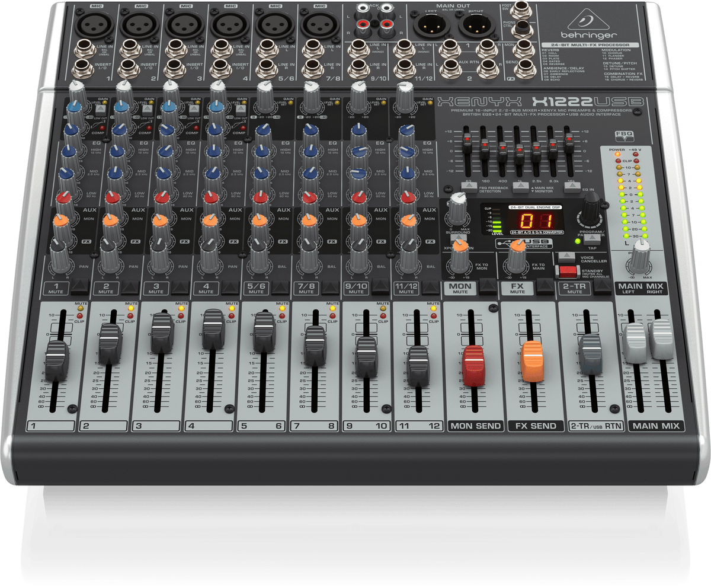Toggle the 2-TR mute button
711x588 pixels.
point(603,287)
